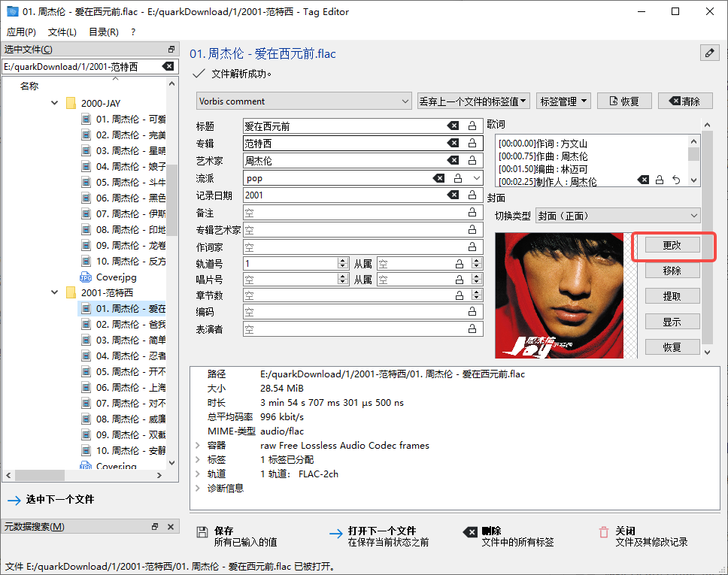Viewport: 728px width, 575px height.
Task: Click the 提取 cover button
Action: (672, 296)
